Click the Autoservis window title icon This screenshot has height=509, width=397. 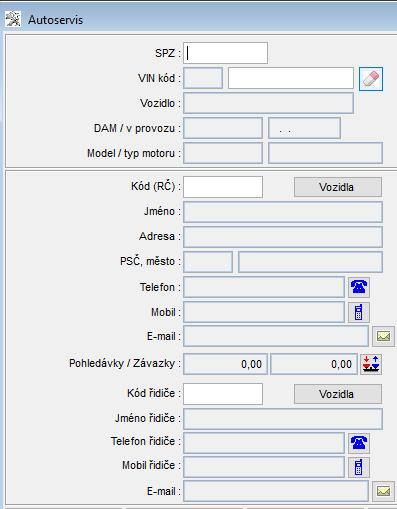13,19
